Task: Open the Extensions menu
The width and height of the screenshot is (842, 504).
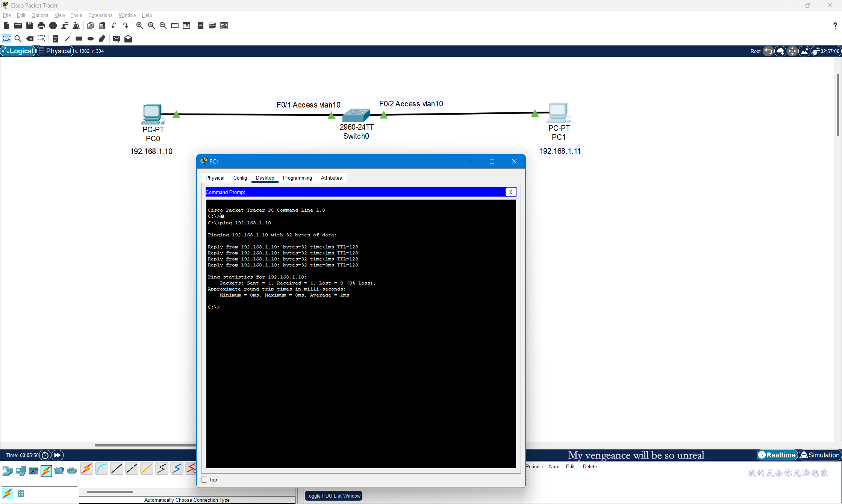Action: (x=100, y=15)
